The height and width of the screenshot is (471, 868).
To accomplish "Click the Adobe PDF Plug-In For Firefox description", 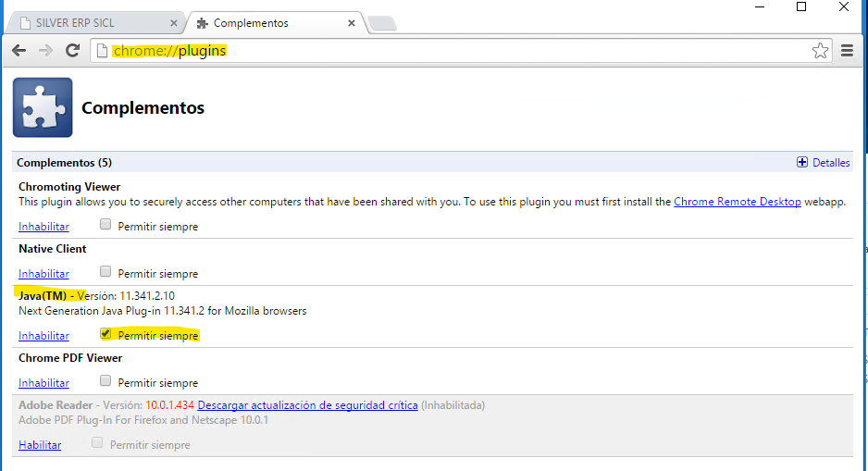I will (143, 419).
